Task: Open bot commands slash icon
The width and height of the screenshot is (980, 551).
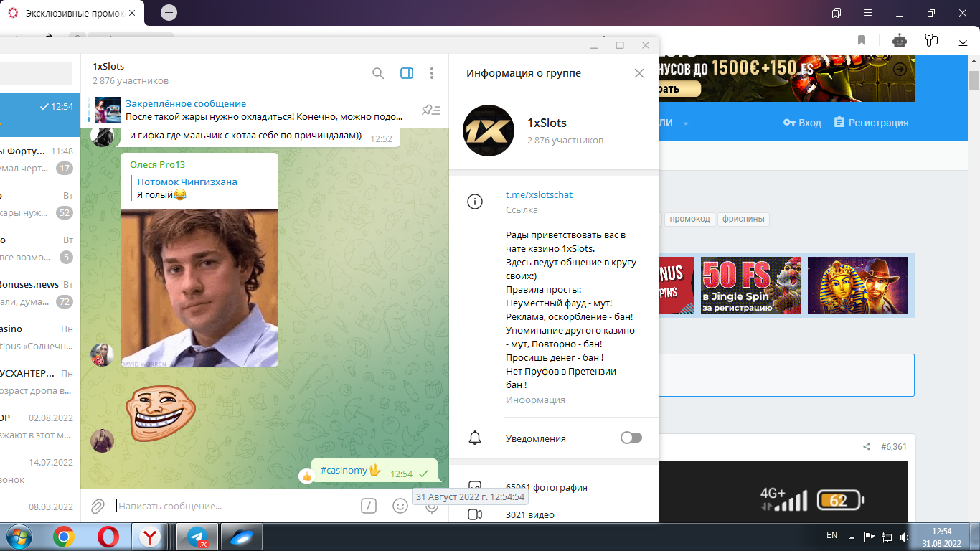Action: click(x=368, y=506)
